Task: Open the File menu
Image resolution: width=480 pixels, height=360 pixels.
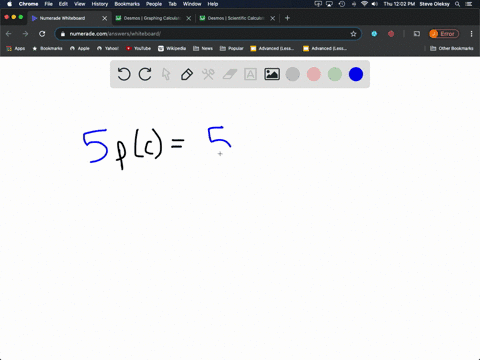Action: 49,4
